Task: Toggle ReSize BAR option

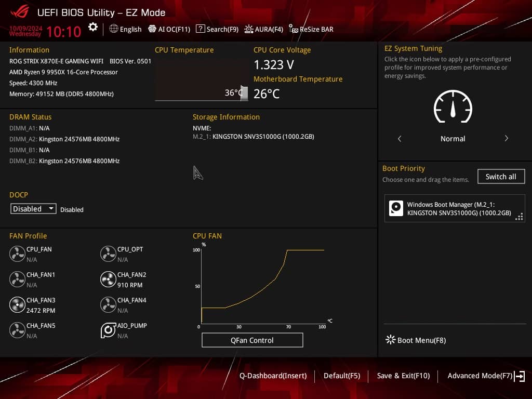Action: pyautogui.click(x=311, y=29)
